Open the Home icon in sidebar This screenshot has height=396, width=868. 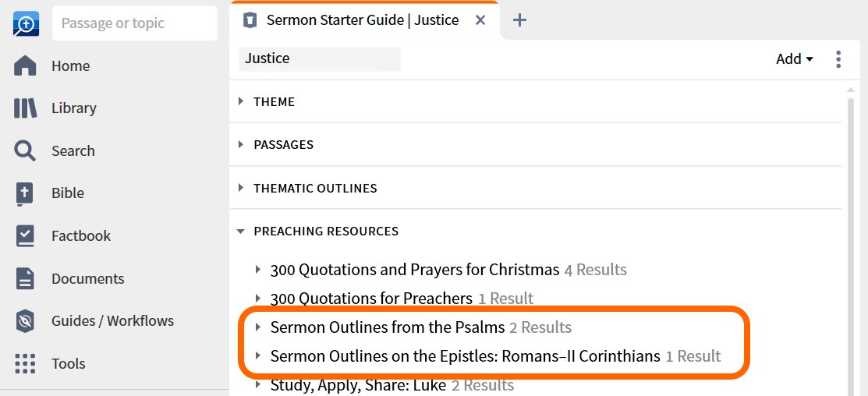pyautogui.click(x=25, y=65)
